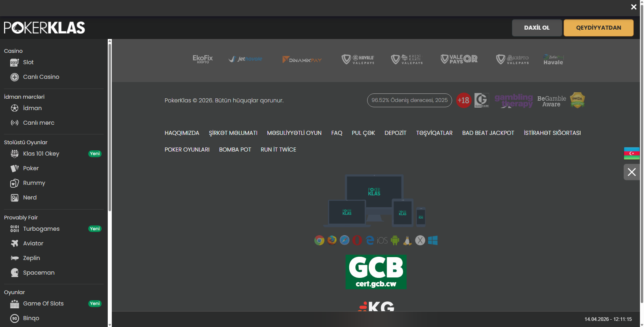Screen dimensions: 644x327
Task: Select PUL ÇƏK footer link
Action: [363, 133]
